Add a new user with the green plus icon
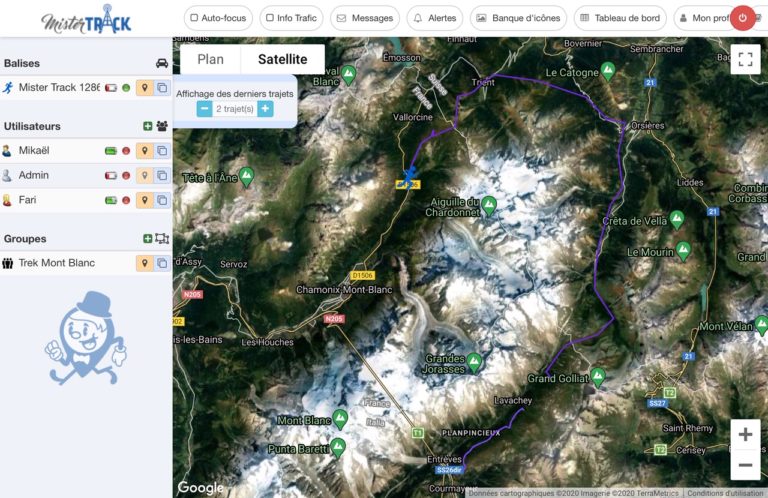Screen dimensions: 768x498 point(147,126)
